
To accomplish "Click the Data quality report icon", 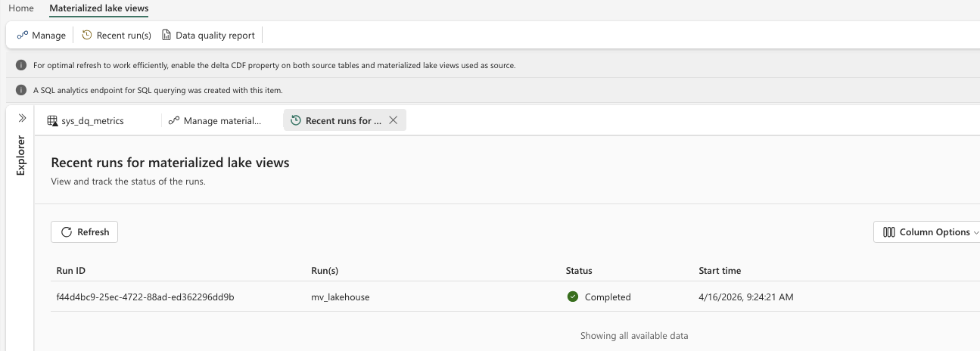I will pyautogui.click(x=166, y=36).
